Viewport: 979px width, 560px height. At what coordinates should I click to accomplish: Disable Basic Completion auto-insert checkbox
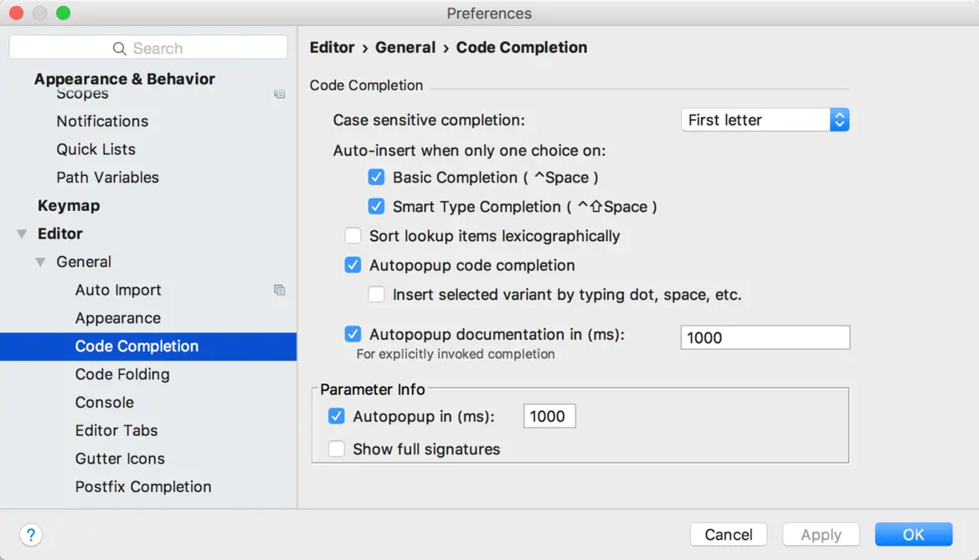376,177
